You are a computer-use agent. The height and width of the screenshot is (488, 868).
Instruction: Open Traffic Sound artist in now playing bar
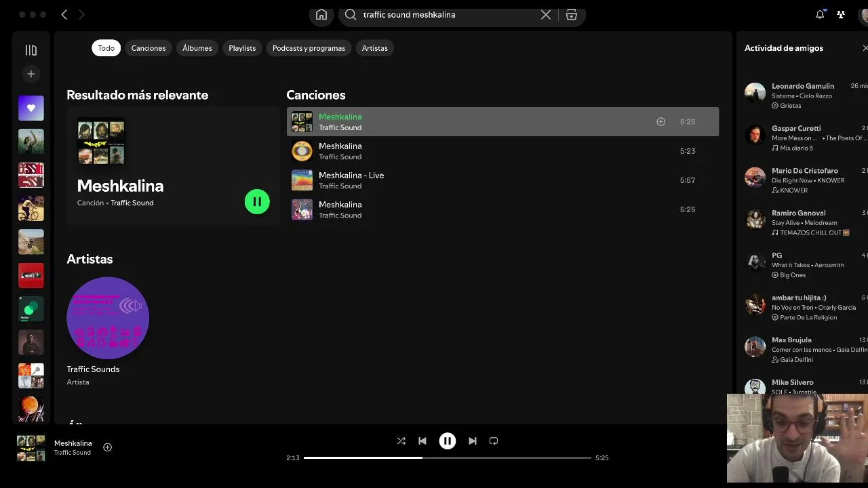(73, 453)
